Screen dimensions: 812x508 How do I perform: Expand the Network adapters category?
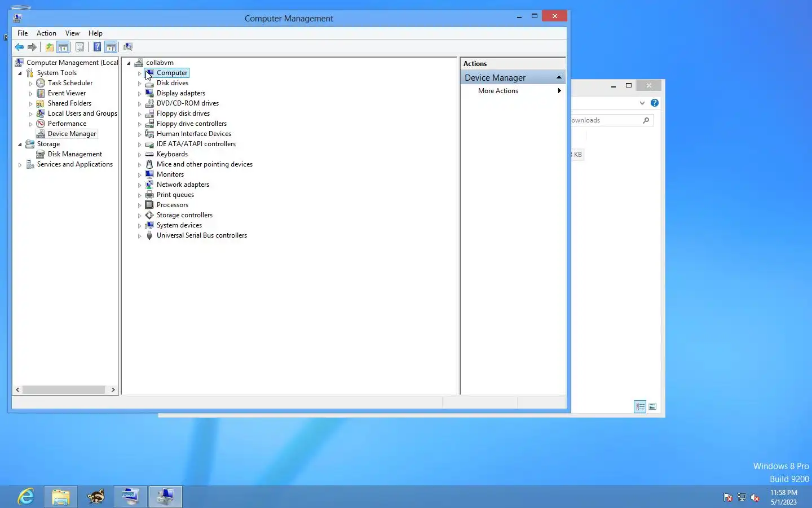click(x=140, y=185)
